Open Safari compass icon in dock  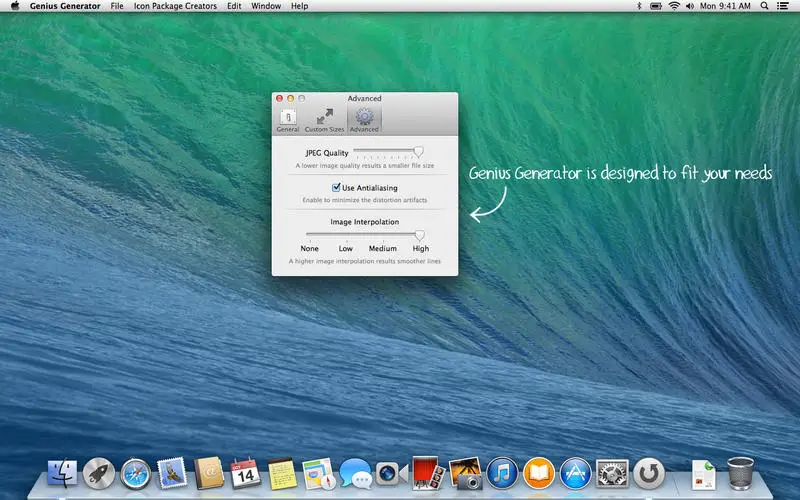(x=135, y=473)
